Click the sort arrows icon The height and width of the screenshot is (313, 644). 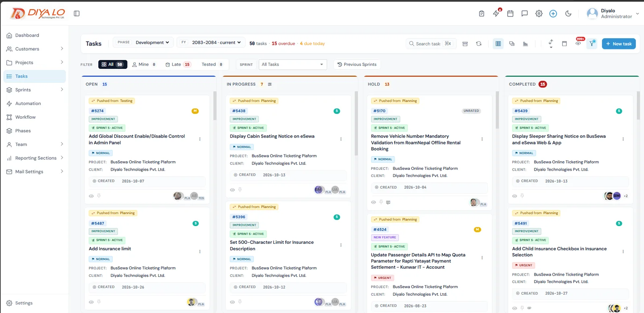[x=551, y=44]
